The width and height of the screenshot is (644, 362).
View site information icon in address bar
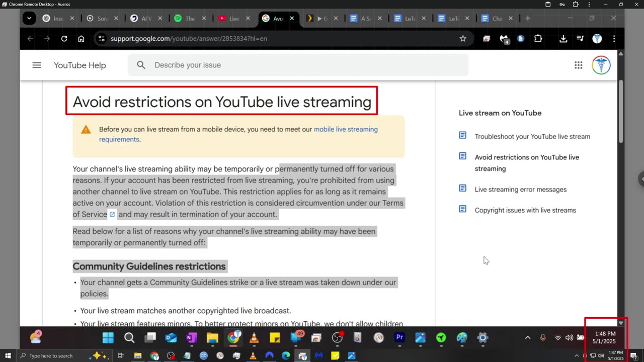(101, 39)
